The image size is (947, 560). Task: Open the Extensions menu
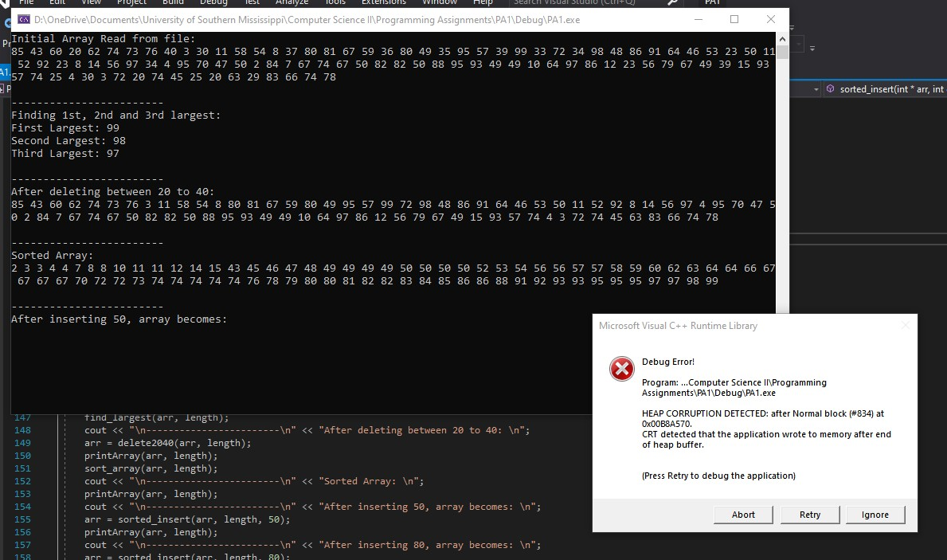(383, 2)
